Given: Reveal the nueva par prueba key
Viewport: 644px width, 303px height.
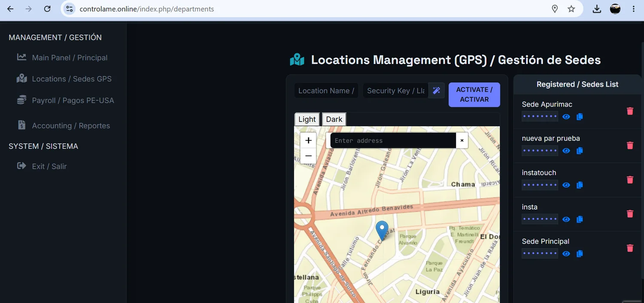Looking at the screenshot, I should click(566, 151).
